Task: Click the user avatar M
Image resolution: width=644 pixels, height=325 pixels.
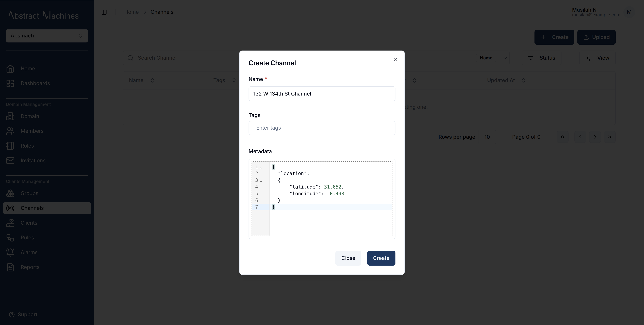Action: pos(629,12)
